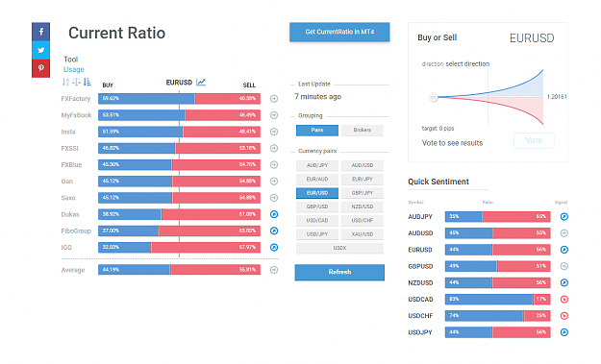The image size is (601, 364).
Task: Click the signal arrow for MyFxBook
Action: [274, 115]
